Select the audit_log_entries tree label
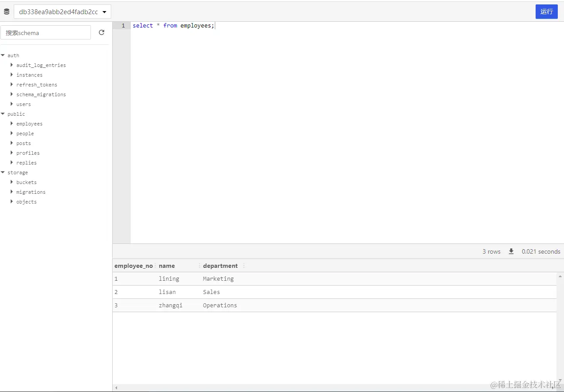The image size is (564, 392). coord(41,65)
